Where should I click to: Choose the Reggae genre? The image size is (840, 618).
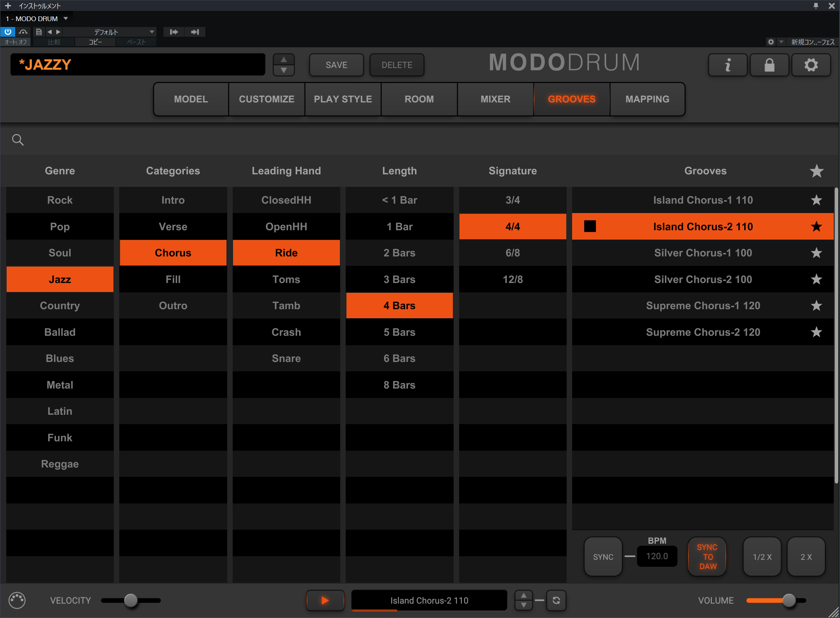[x=60, y=464]
